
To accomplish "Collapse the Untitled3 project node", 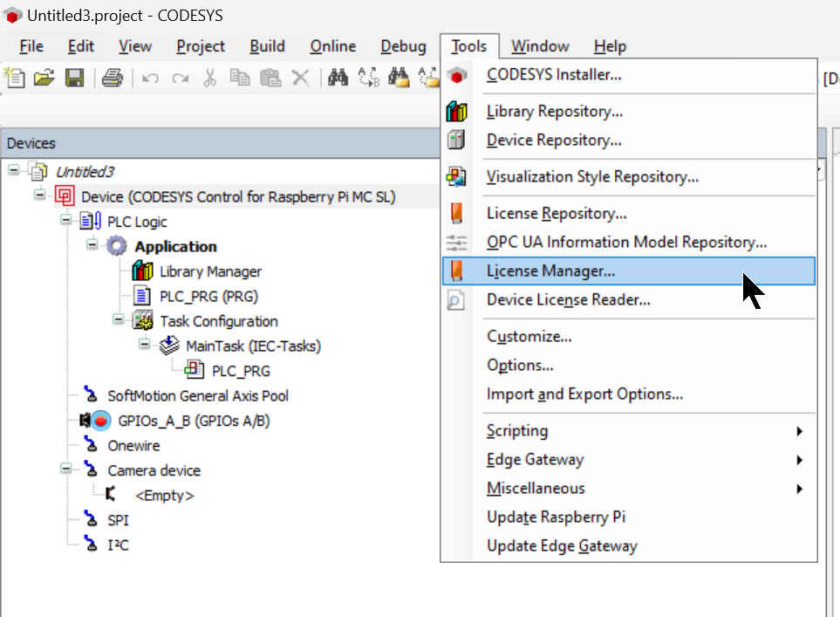I will 14,170.
